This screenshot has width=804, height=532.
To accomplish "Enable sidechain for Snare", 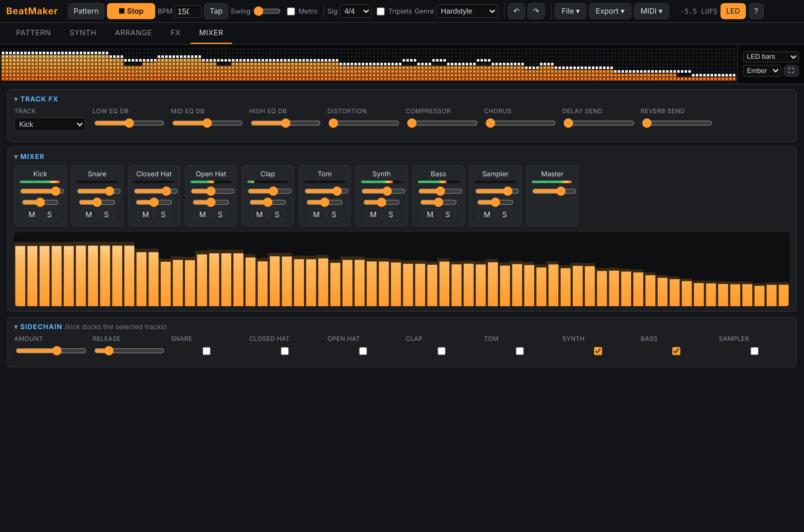I will (x=206, y=351).
